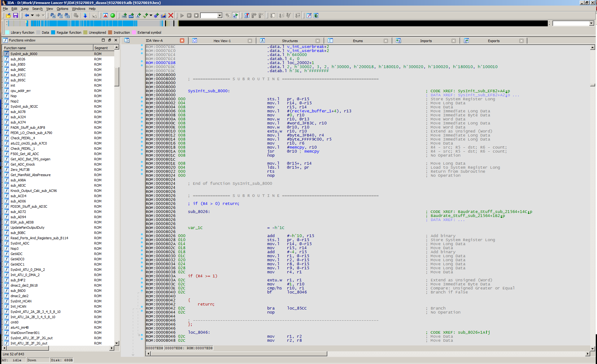Viewport: 597px width, 364px height.
Task: Switch to the Hex View-1 tab
Action: click(222, 41)
